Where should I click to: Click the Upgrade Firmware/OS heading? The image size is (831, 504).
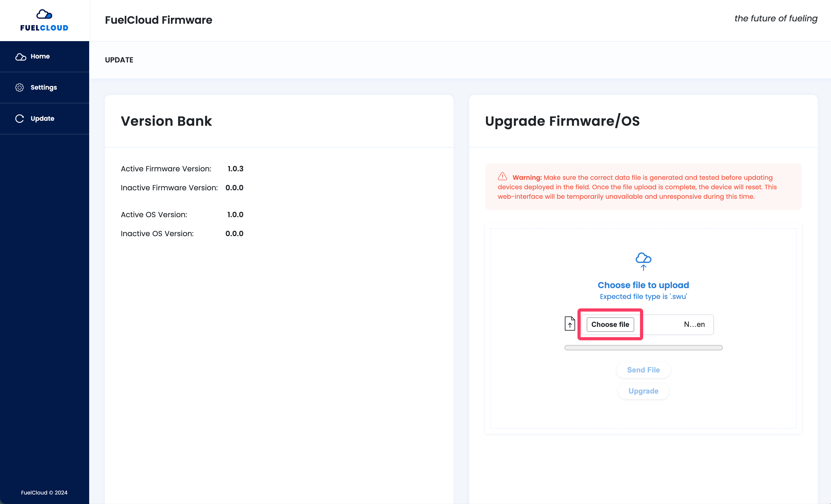click(562, 121)
